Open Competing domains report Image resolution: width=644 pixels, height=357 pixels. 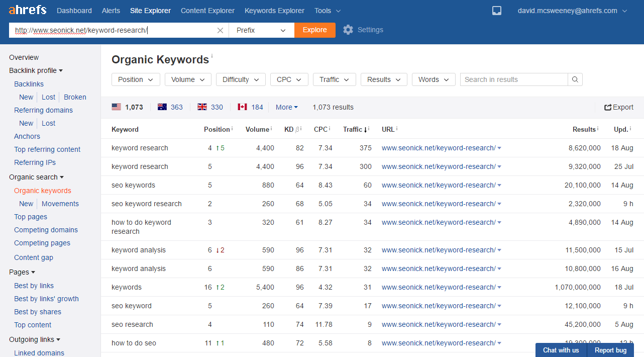(x=46, y=230)
